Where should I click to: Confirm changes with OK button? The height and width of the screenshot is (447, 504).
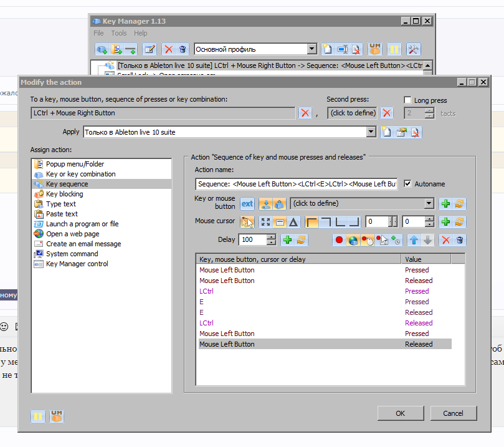[x=401, y=413]
